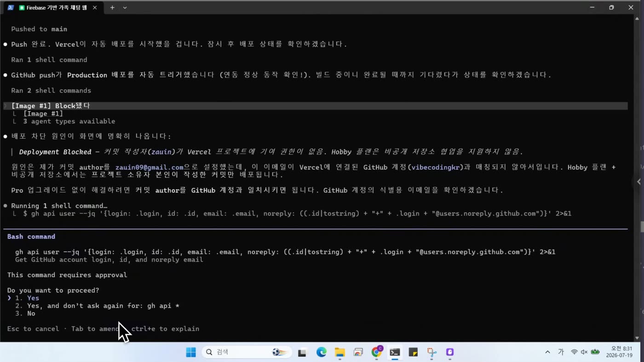Click the battery status icon
The width and height of the screenshot is (644, 362).
coord(595,352)
